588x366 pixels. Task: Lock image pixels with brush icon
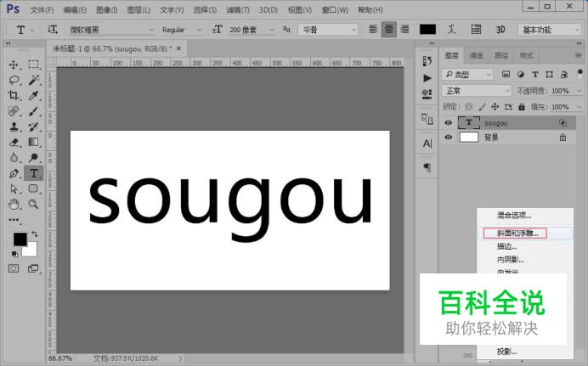(x=482, y=107)
